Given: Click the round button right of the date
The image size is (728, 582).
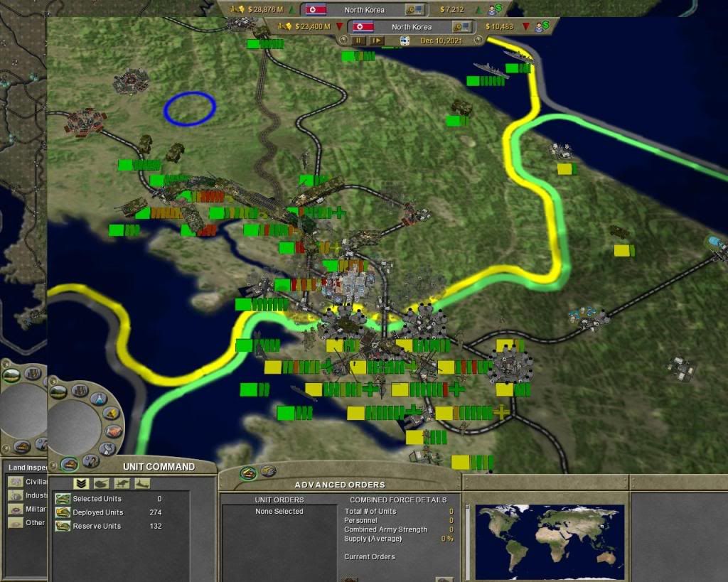Looking at the screenshot, I should click(x=478, y=41).
